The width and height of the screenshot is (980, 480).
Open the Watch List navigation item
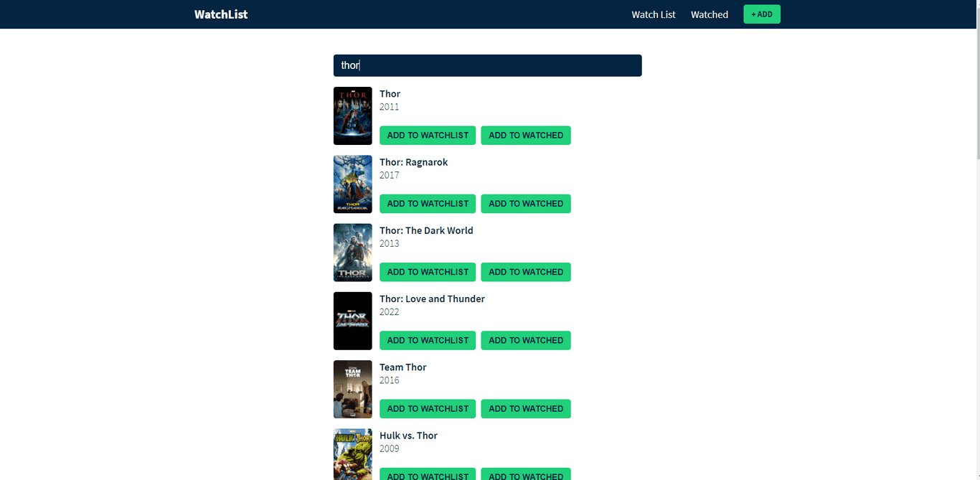click(x=653, y=14)
